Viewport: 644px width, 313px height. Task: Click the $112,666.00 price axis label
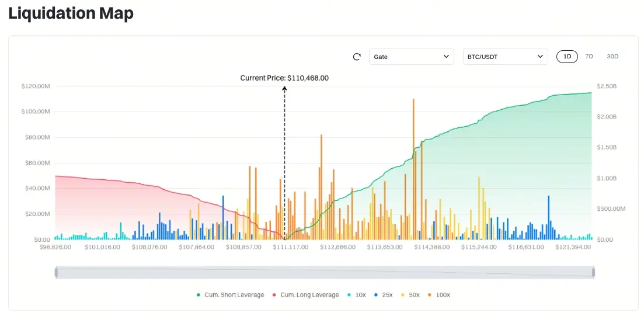[337, 247]
